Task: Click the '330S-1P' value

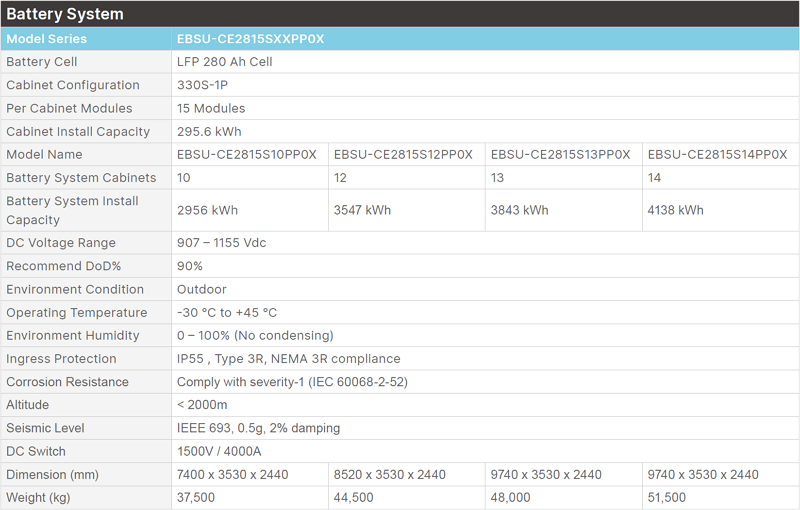Action: 202,85
